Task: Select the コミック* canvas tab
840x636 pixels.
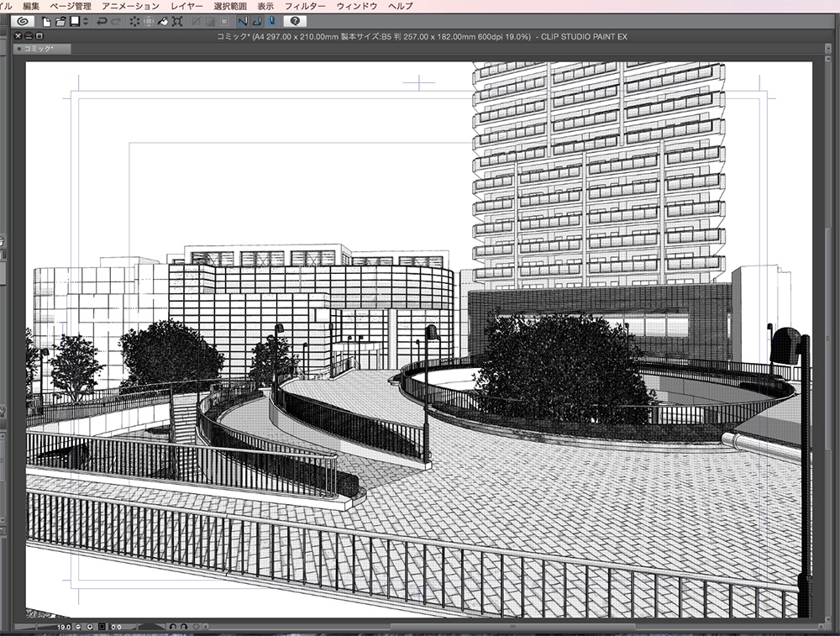Action: click(x=42, y=49)
